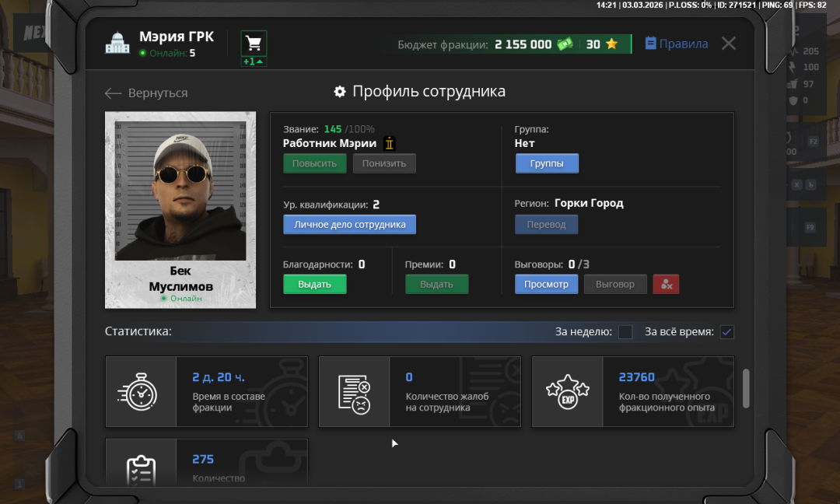Click the EXP stars experience icon

pos(567,392)
